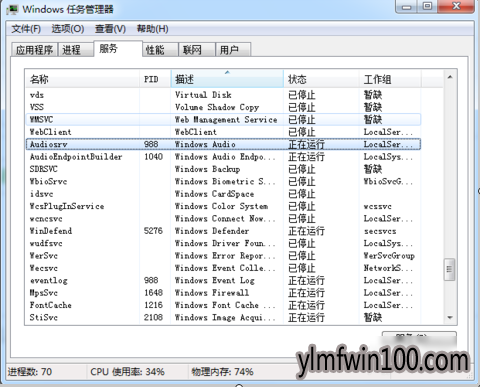The height and width of the screenshot is (387, 480).
Task: Select the Audiosrv service row
Action: coord(223,144)
